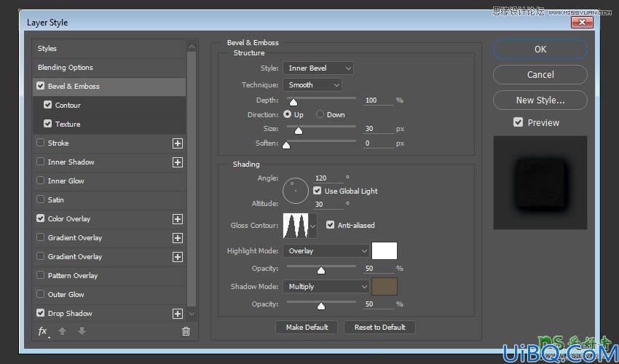Click the Reset to Default button

379,328
